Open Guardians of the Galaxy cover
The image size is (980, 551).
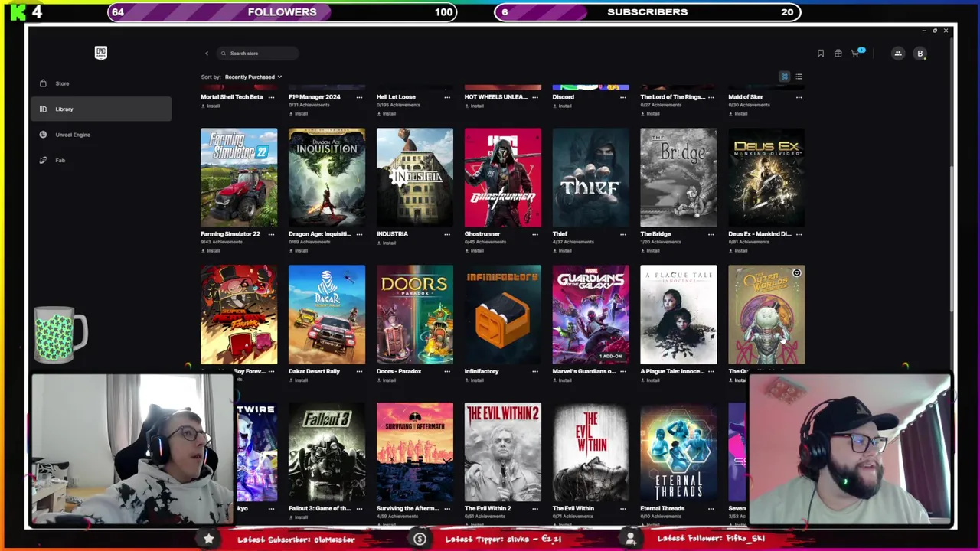point(591,315)
